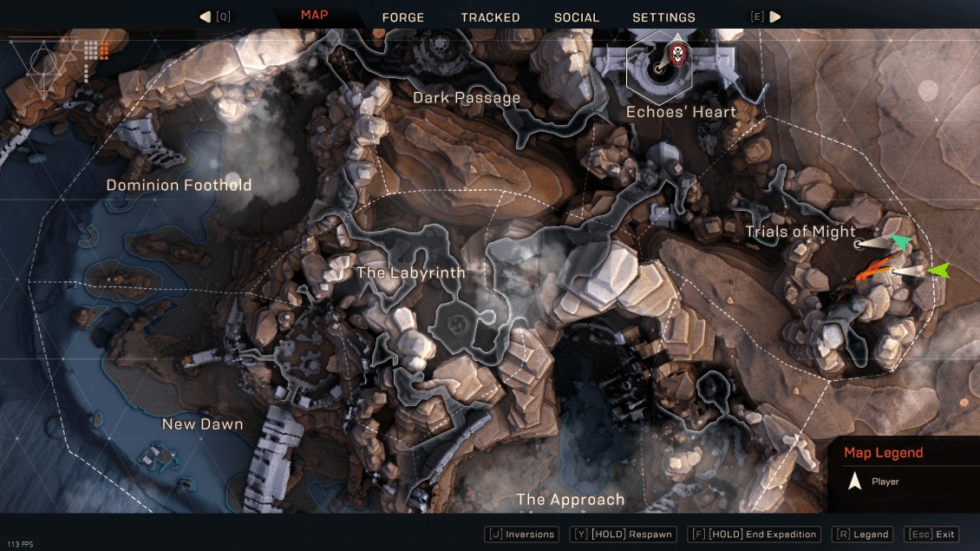
Task: Click the Dark Passage map label
Action: coord(467,97)
